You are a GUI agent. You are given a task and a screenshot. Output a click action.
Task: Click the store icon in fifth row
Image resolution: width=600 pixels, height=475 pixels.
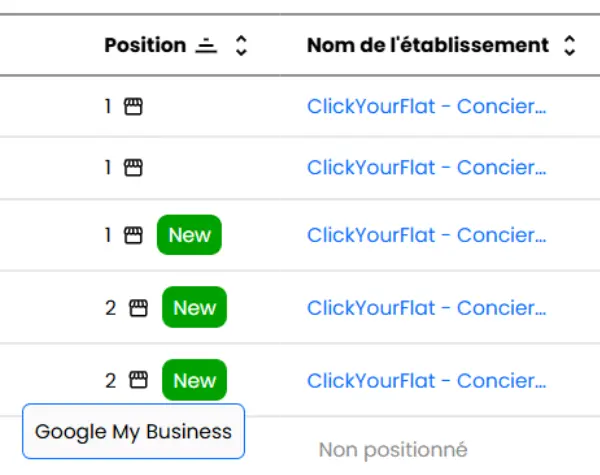click(138, 380)
